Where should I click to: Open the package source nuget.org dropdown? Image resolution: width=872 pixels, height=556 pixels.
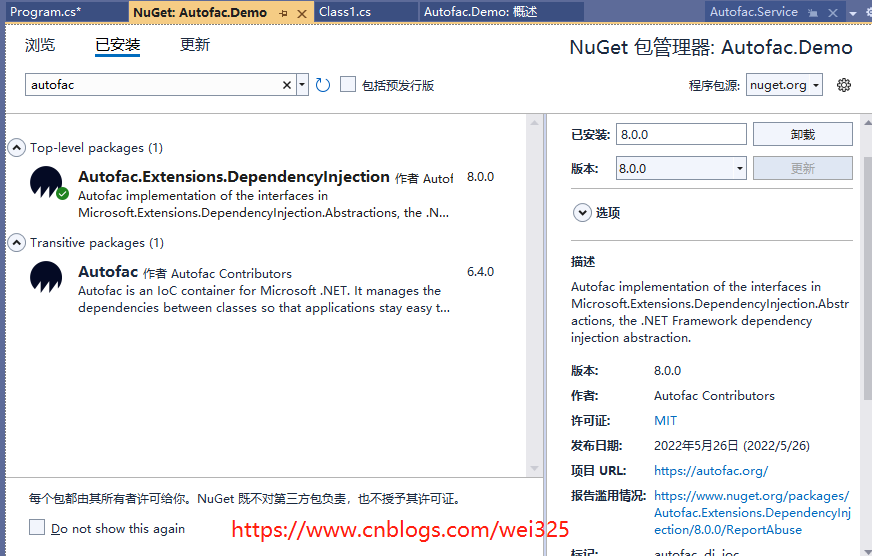tap(784, 85)
